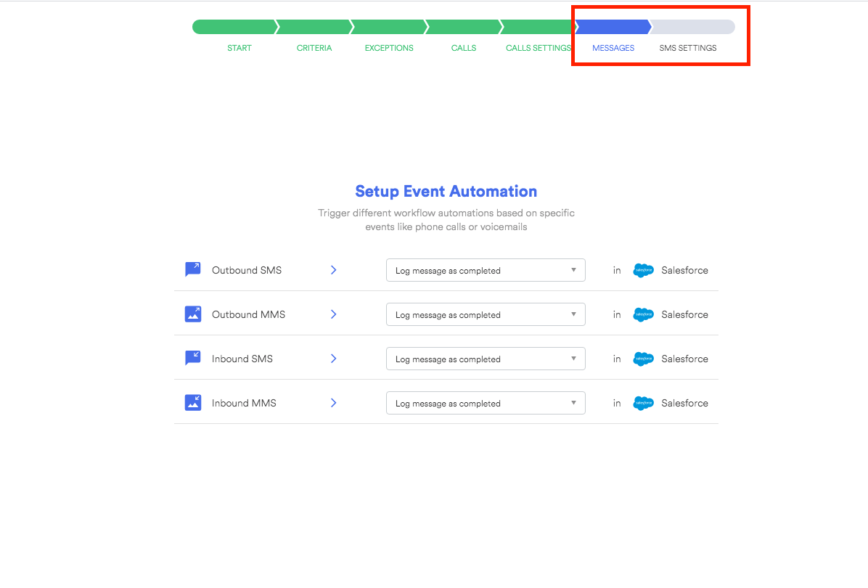Screen dimensions: 868x588
Task: Click the gray SMS SETTINGS progress segment
Action: tap(692, 27)
